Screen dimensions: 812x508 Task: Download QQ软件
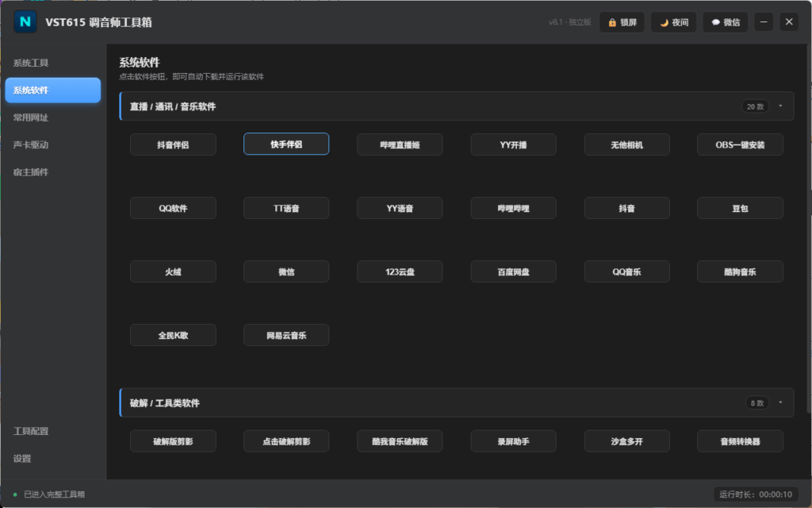pyautogui.click(x=173, y=208)
